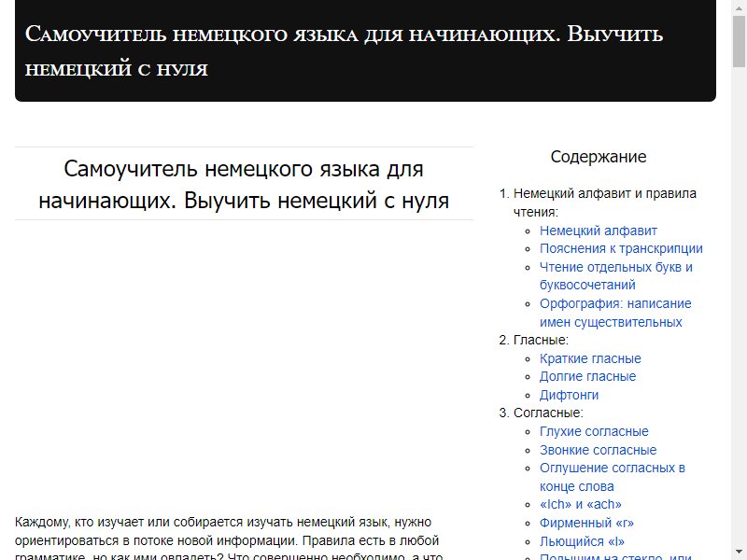This screenshot has width=747, height=560.
Task: Open the «Ich» и «ach» link
Action: click(x=581, y=504)
